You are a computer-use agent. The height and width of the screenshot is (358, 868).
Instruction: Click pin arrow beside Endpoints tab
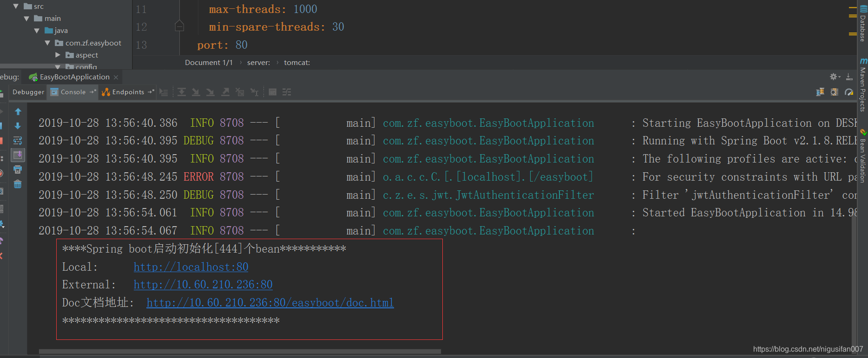(x=151, y=91)
